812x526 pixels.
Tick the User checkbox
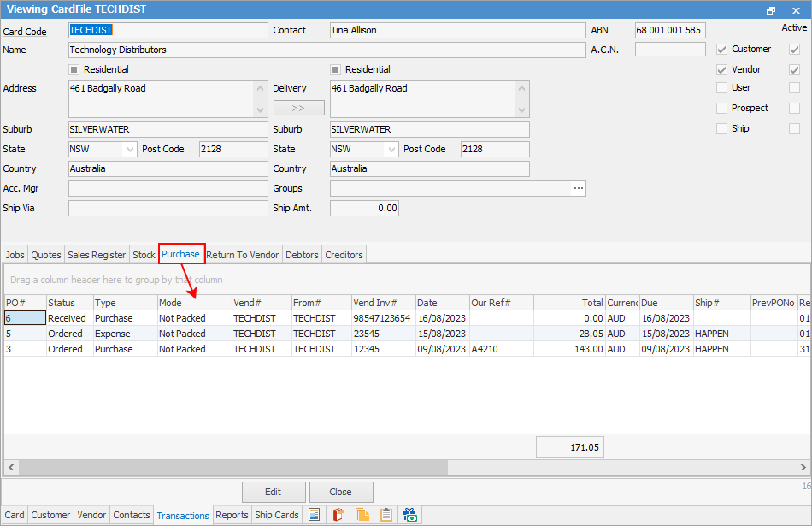click(x=722, y=88)
